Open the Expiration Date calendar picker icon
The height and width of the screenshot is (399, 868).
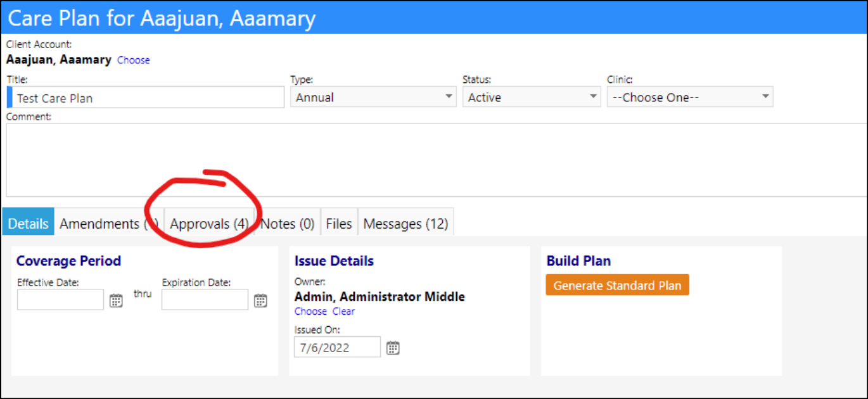coord(260,300)
